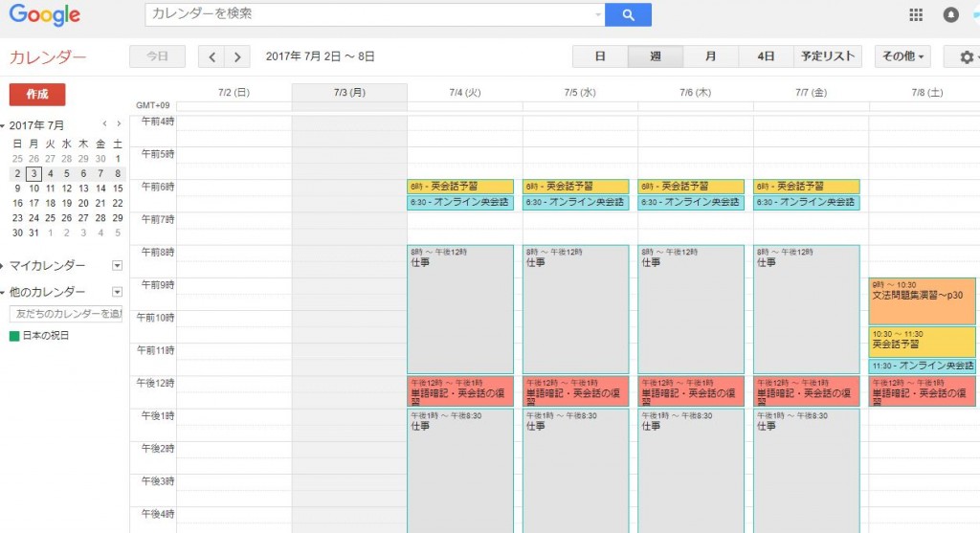The height and width of the screenshot is (533, 980).
Task: Open the Google apps grid icon
Action: point(916,15)
